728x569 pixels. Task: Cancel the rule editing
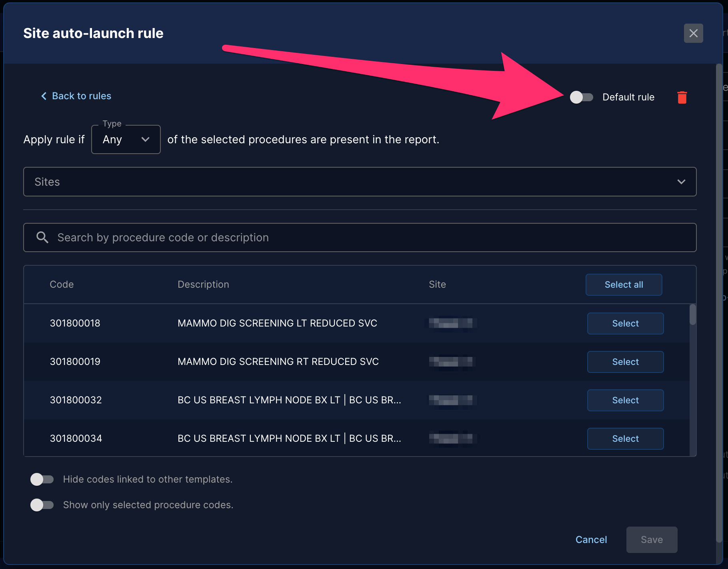pos(591,540)
